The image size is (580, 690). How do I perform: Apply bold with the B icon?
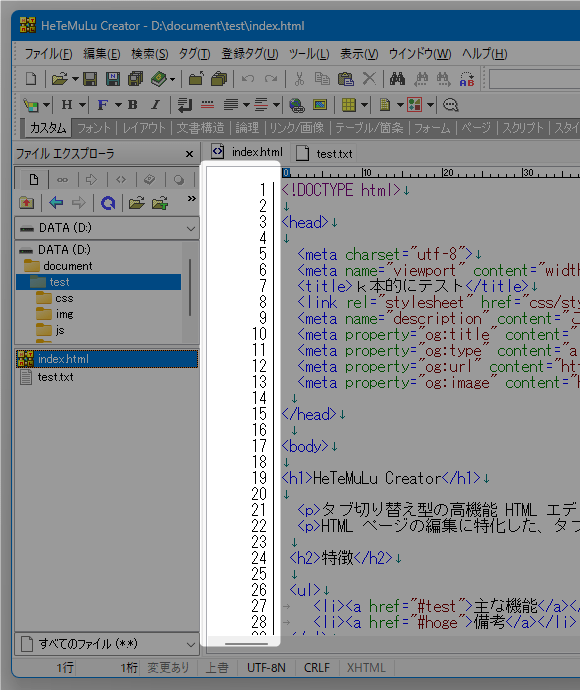[132, 105]
